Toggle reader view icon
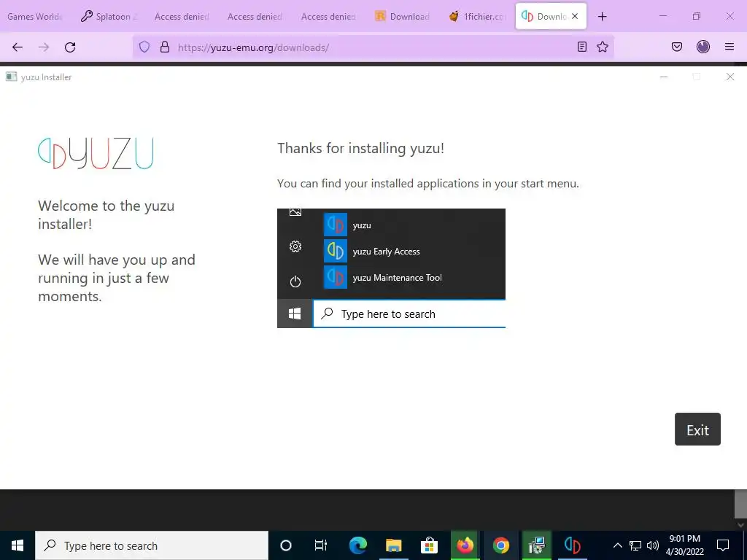Screen dimensions: 747x560 (581, 47)
